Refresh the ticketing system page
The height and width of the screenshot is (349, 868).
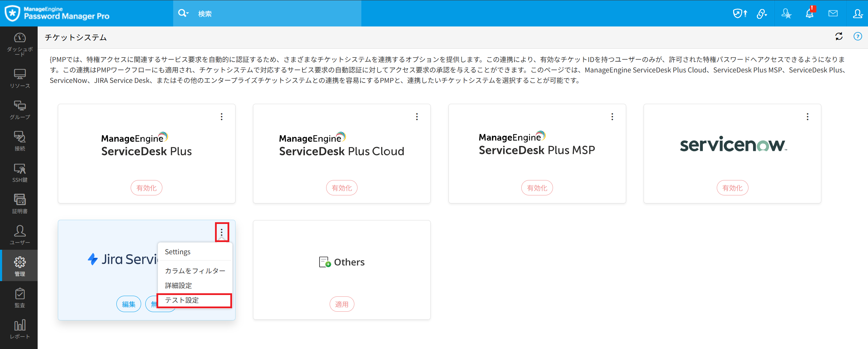pyautogui.click(x=839, y=37)
